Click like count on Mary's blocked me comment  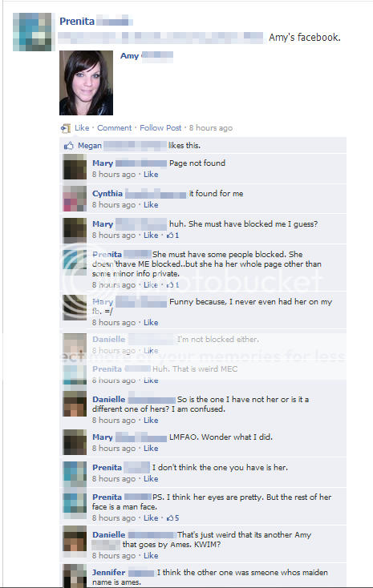pos(173,236)
